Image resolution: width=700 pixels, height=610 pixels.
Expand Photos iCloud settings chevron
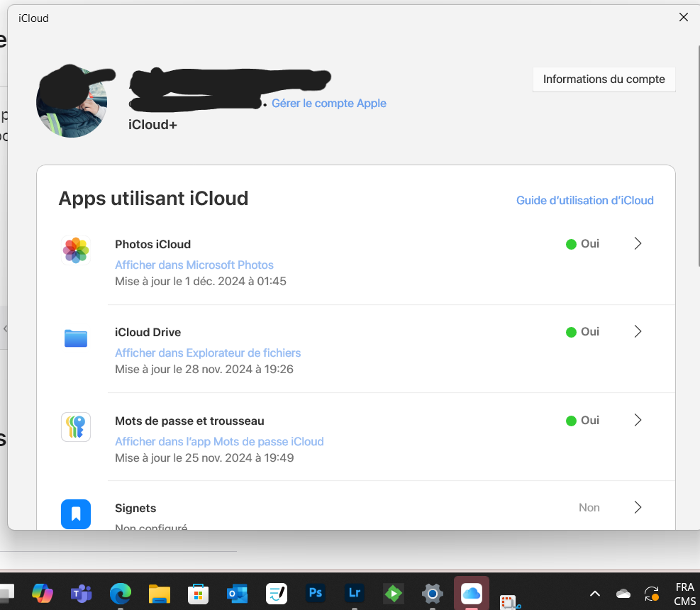coord(638,244)
